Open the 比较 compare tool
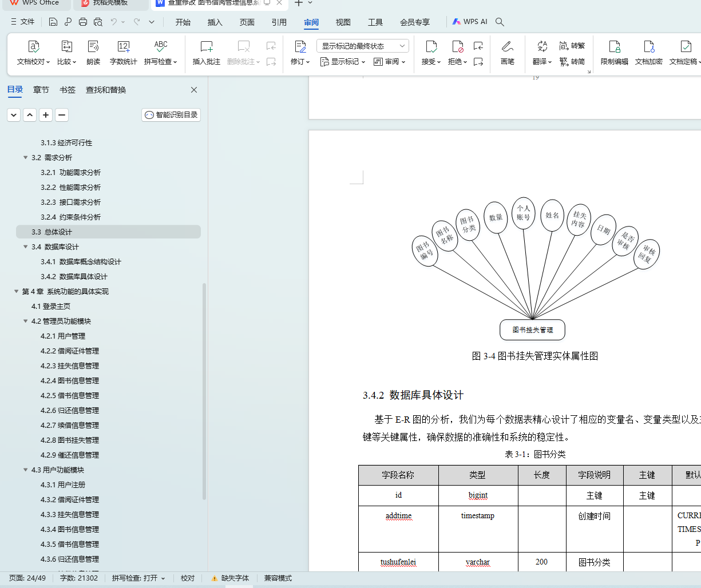 (x=67, y=53)
